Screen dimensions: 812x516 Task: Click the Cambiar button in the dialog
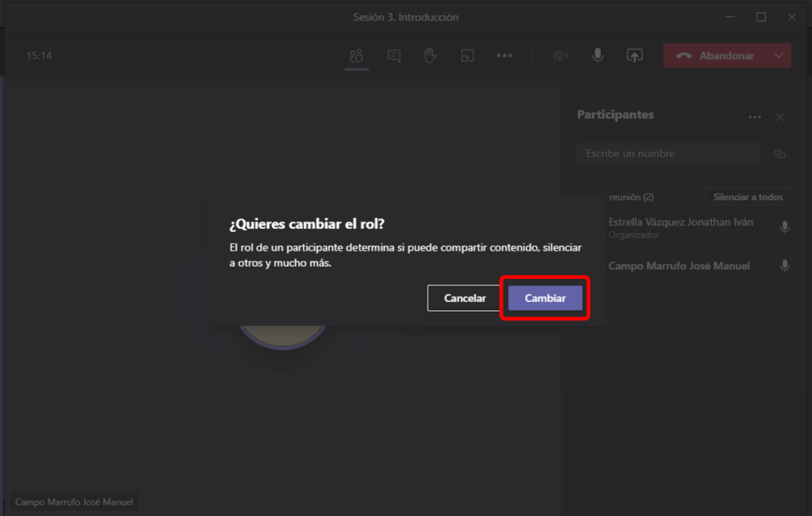coord(545,298)
